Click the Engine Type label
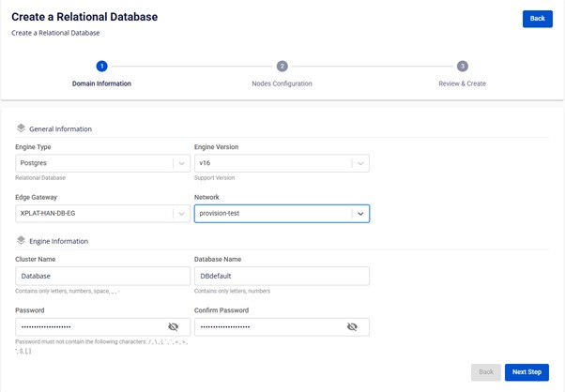 pos(33,147)
